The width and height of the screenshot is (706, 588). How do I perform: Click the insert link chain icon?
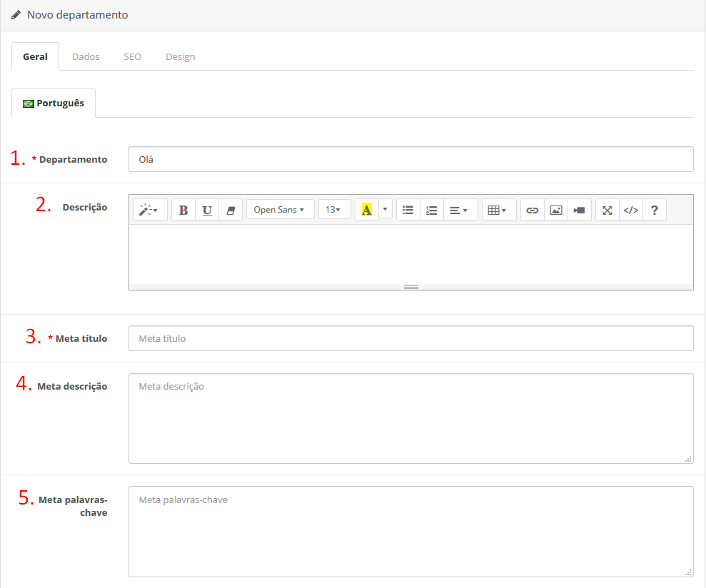tap(533, 210)
